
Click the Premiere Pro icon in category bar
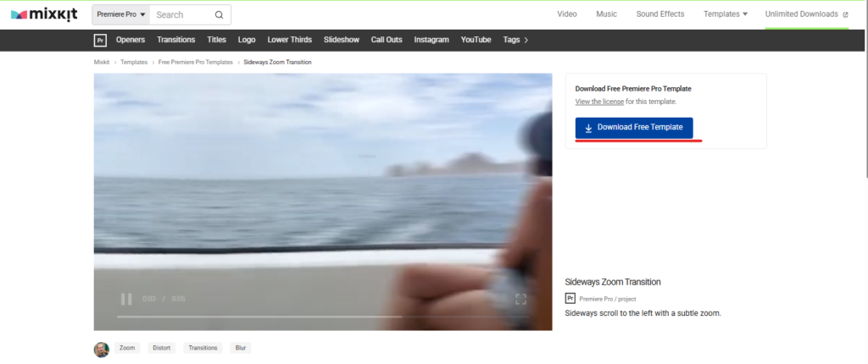coord(100,40)
